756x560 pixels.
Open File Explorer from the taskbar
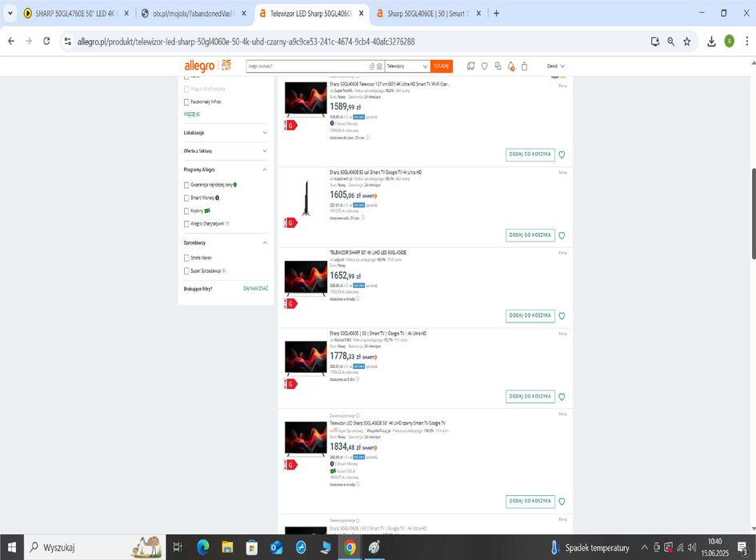click(x=227, y=547)
